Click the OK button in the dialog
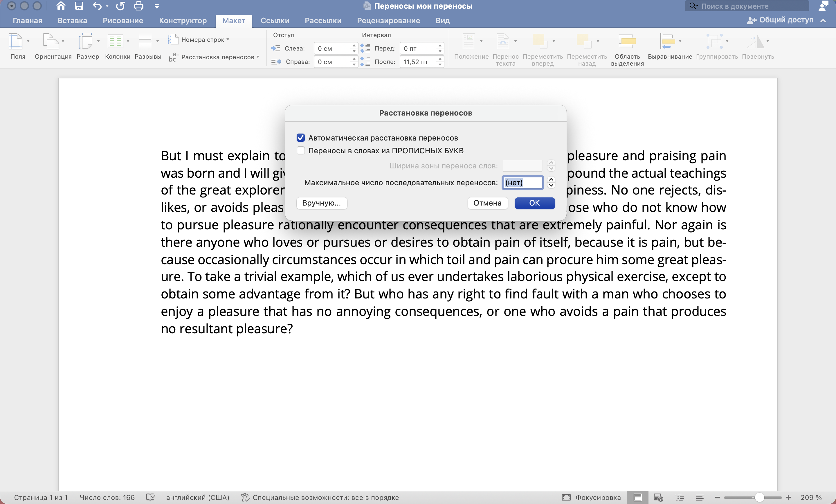The width and height of the screenshot is (836, 504). 534,203
